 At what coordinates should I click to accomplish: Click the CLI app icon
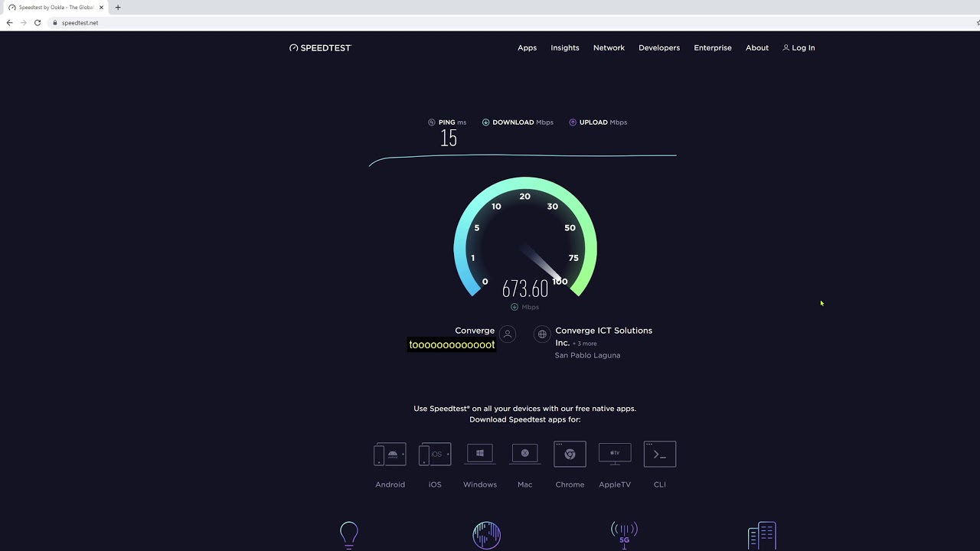click(660, 454)
